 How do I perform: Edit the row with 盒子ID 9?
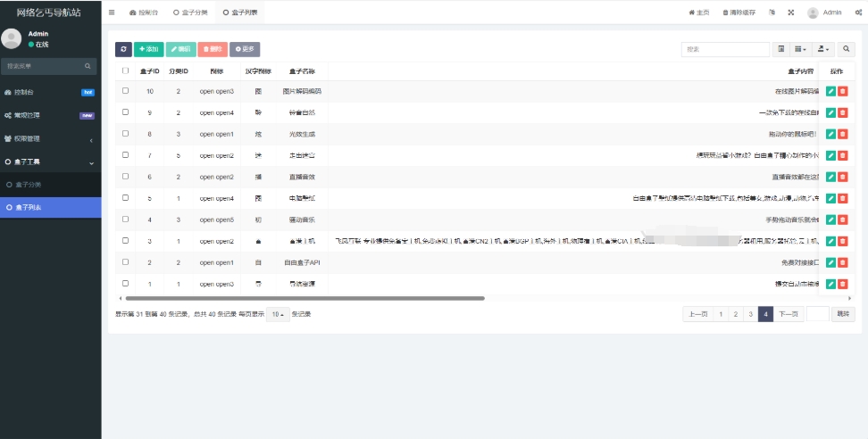coord(830,112)
